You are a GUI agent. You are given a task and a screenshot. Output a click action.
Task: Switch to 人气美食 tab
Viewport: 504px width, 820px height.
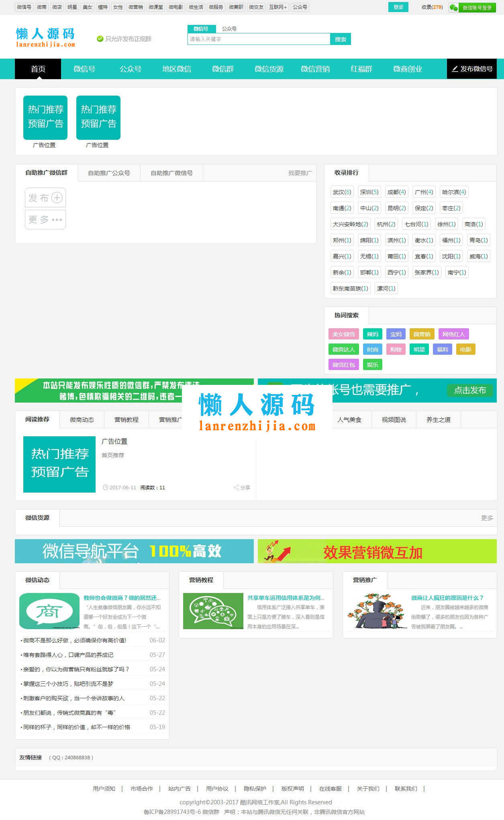click(x=349, y=420)
